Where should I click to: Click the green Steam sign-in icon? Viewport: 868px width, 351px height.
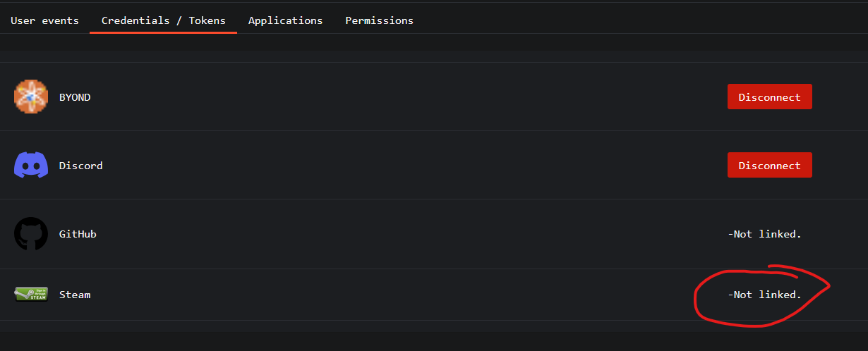click(31, 295)
